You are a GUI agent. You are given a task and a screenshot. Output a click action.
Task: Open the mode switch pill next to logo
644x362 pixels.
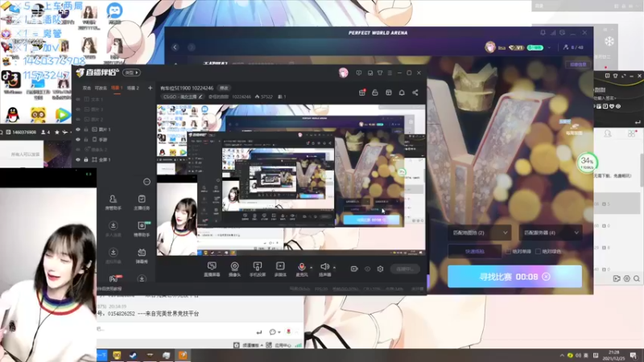(131, 72)
